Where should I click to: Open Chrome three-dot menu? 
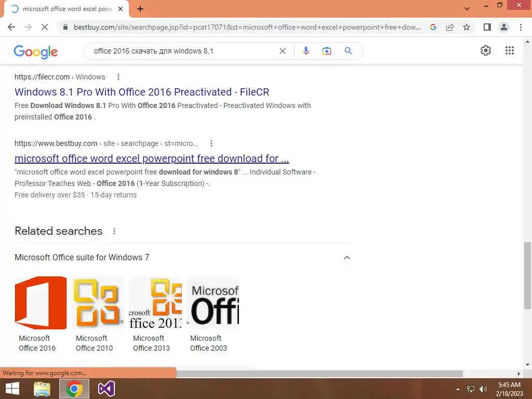pos(521,27)
